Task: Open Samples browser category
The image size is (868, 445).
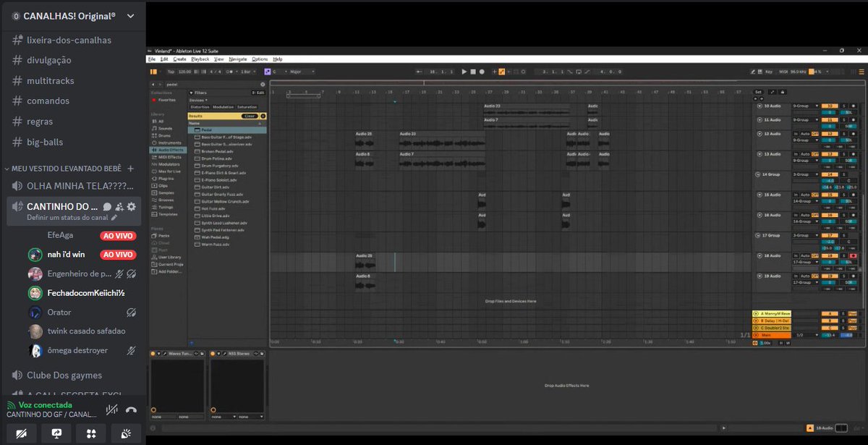Action: [166, 192]
